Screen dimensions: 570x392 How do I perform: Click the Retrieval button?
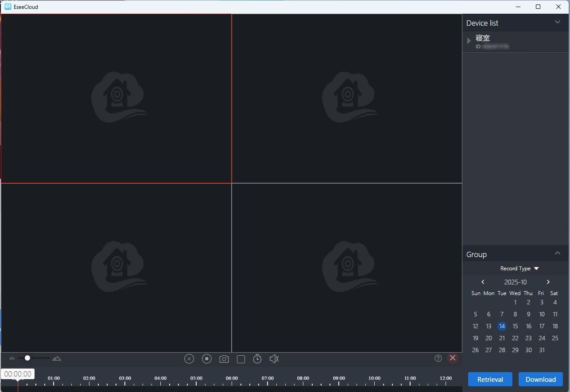[490, 379]
